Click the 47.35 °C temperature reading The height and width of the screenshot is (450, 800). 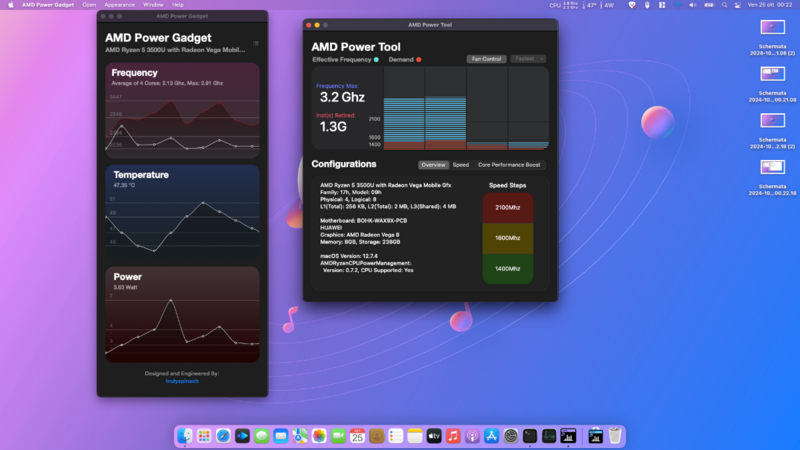[124, 185]
